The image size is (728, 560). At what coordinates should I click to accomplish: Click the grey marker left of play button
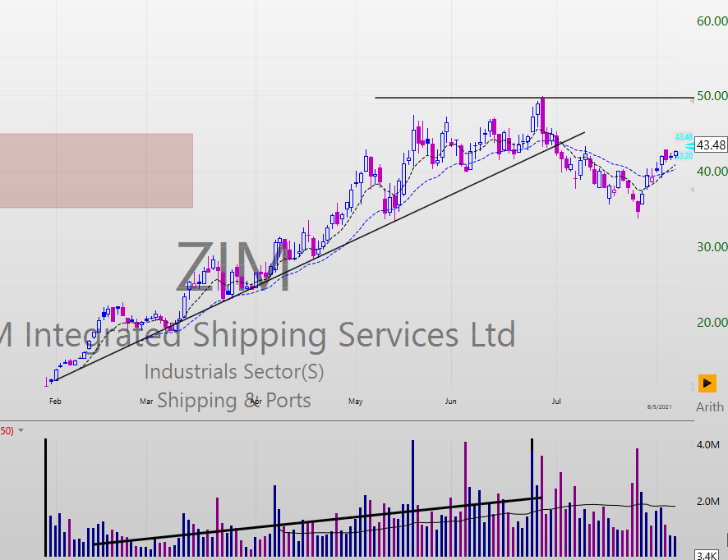[691, 385]
